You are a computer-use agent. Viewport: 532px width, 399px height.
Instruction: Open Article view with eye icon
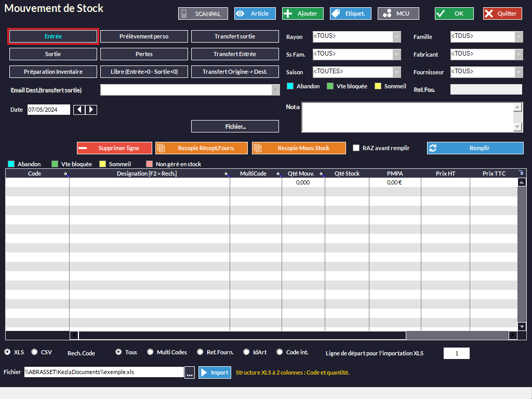pyautogui.click(x=255, y=14)
